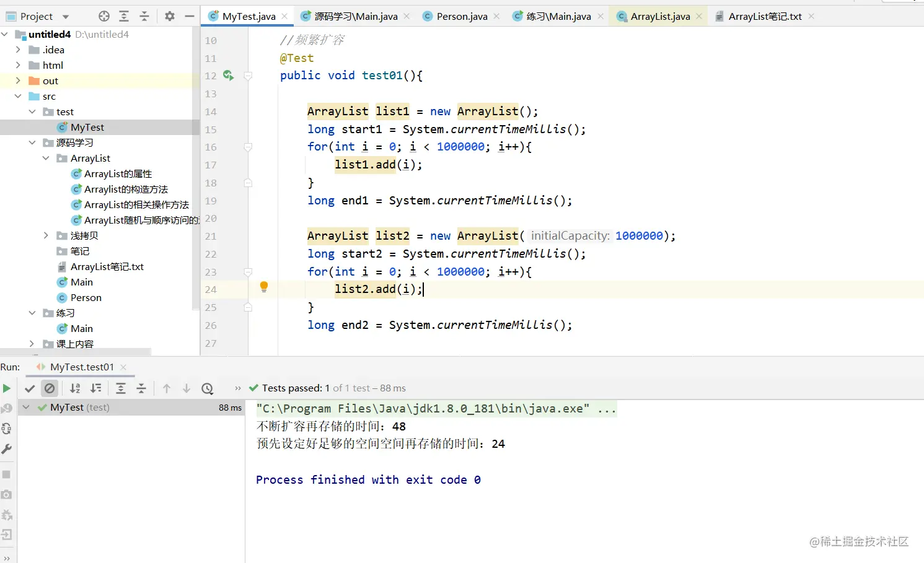Fold the for loop at line 16
Viewport: 924px width, 563px height.
[248, 147]
